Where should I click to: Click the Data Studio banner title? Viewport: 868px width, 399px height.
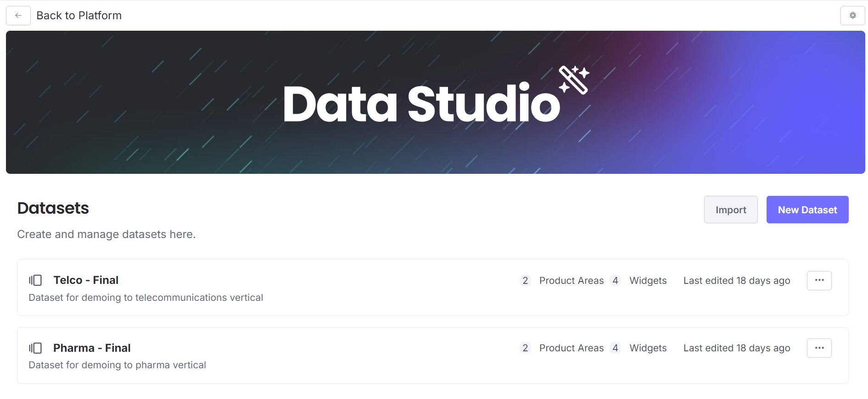pos(421,104)
